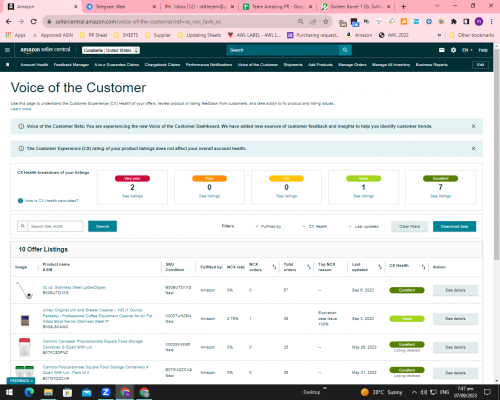Open Microsoft Edge from taskbar

pos(29,392)
